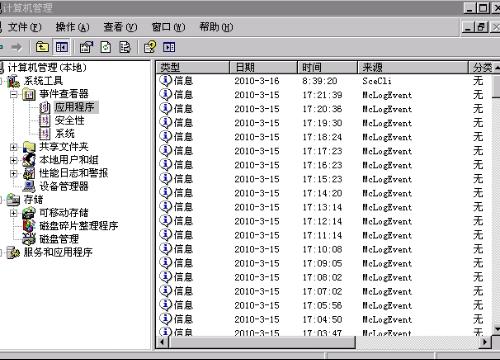Open the Properties toolbar icon

pos(86,47)
